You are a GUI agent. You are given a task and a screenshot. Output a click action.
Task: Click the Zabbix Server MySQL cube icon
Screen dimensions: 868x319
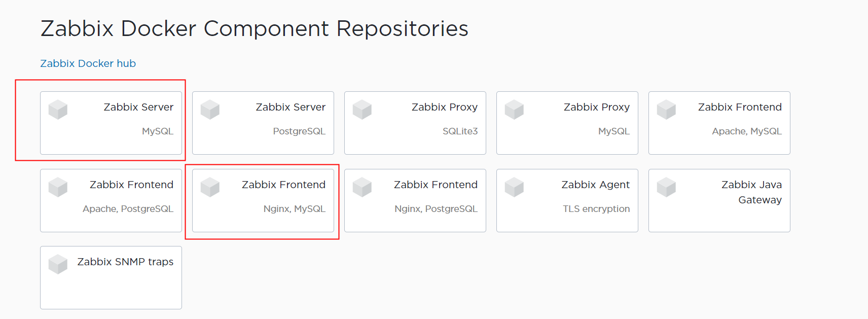(x=58, y=109)
